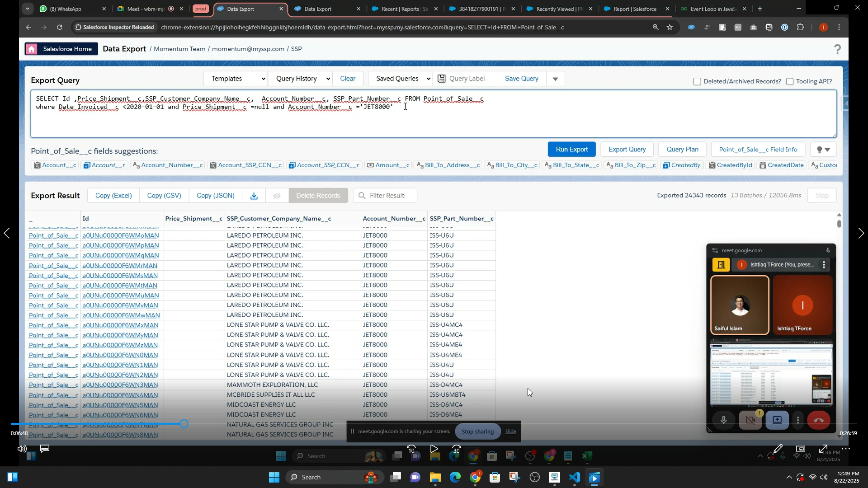The height and width of the screenshot is (488, 868).
Task: Open the Templates dropdown
Action: tap(236, 79)
